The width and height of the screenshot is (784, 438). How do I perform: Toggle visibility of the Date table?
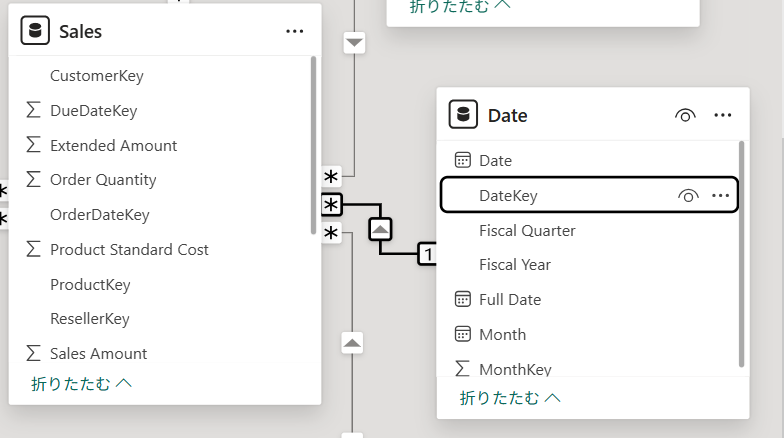(685, 116)
